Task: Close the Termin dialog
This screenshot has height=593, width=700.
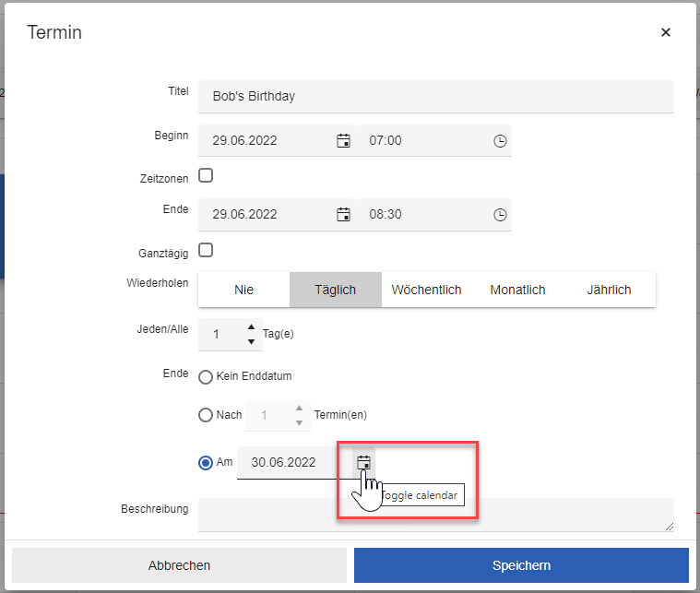Action: 666,32
